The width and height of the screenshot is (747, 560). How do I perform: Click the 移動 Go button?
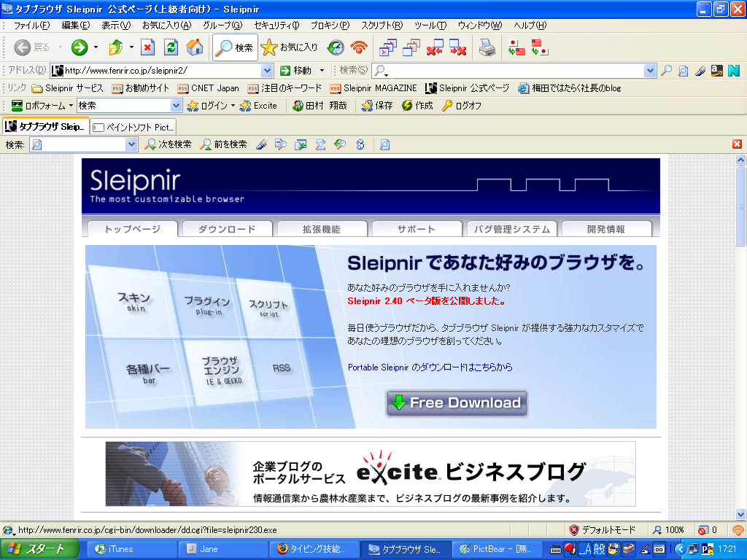296,71
